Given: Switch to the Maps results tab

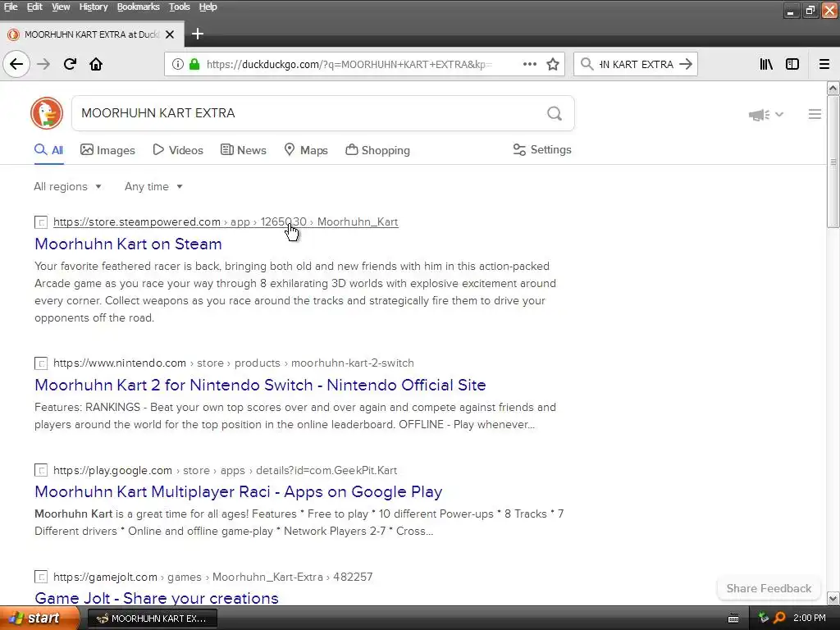Looking at the screenshot, I should 306,150.
